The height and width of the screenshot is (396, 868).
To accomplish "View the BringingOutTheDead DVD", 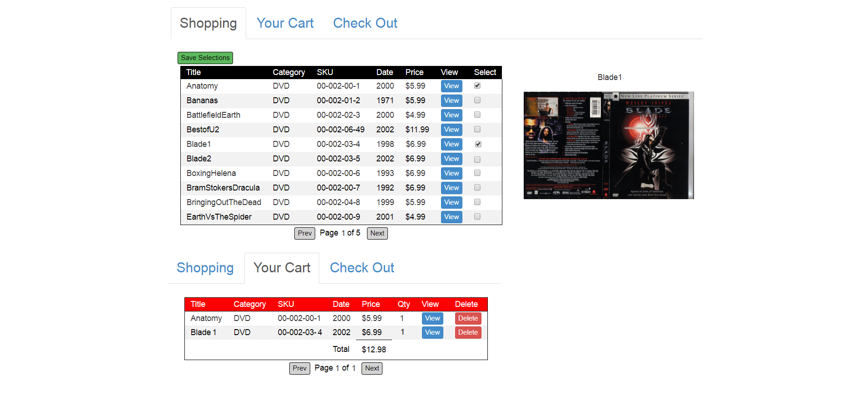I will 451,202.
